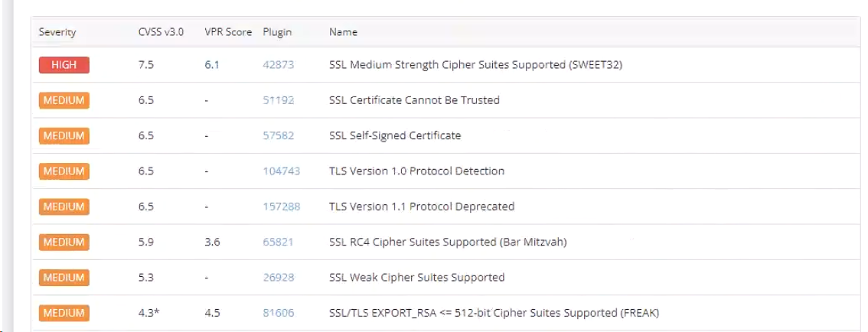Open plugin 42873 link

coord(278,65)
